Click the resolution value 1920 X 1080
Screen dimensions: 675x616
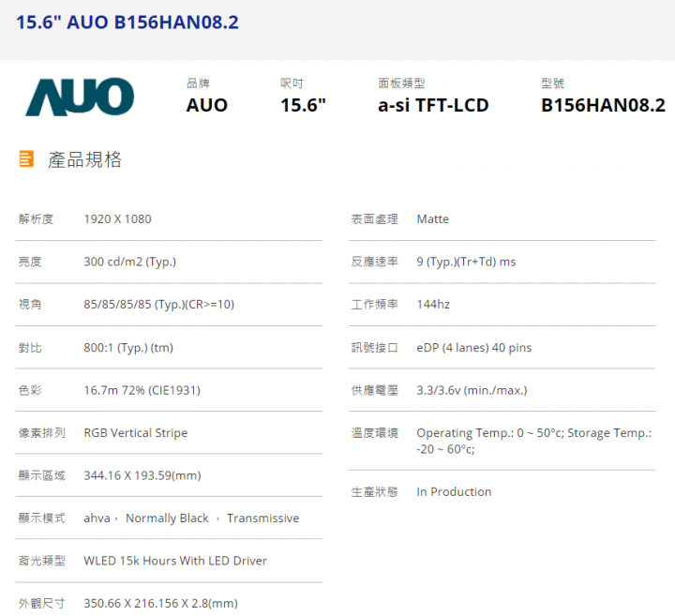[117, 219]
